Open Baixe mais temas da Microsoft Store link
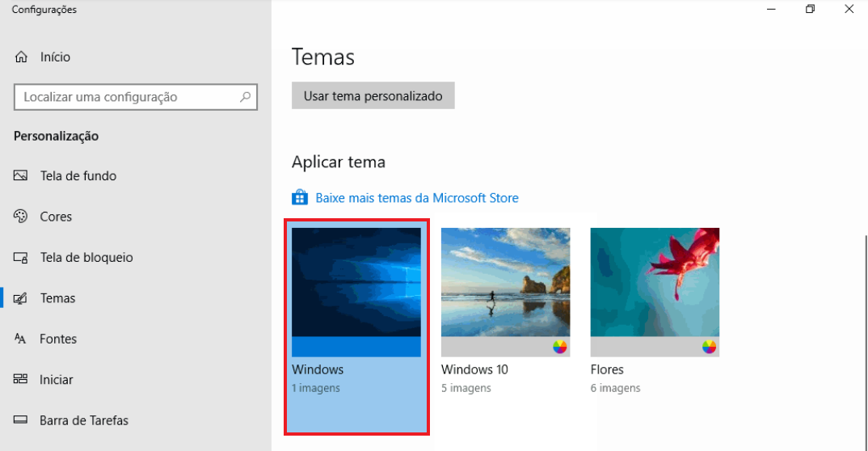 point(417,198)
